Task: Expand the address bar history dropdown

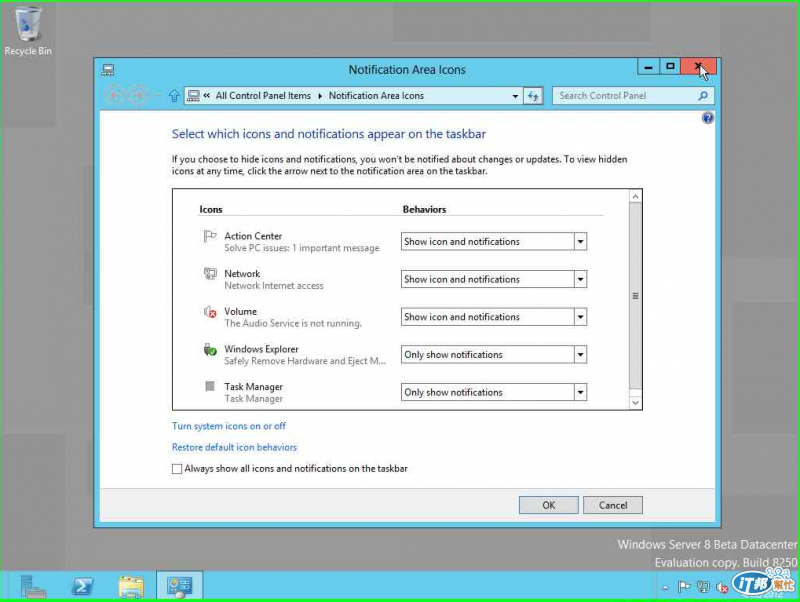Action: tap(515, 96)
